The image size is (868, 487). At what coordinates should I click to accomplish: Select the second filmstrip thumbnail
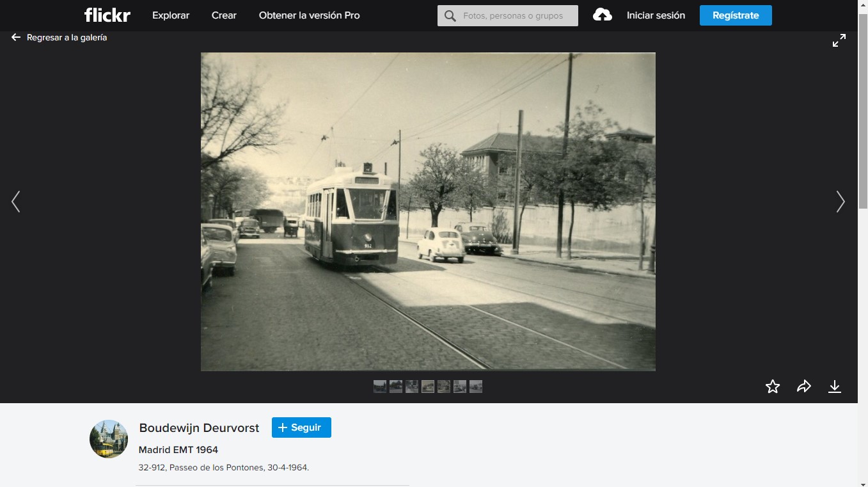pos(396,387)
